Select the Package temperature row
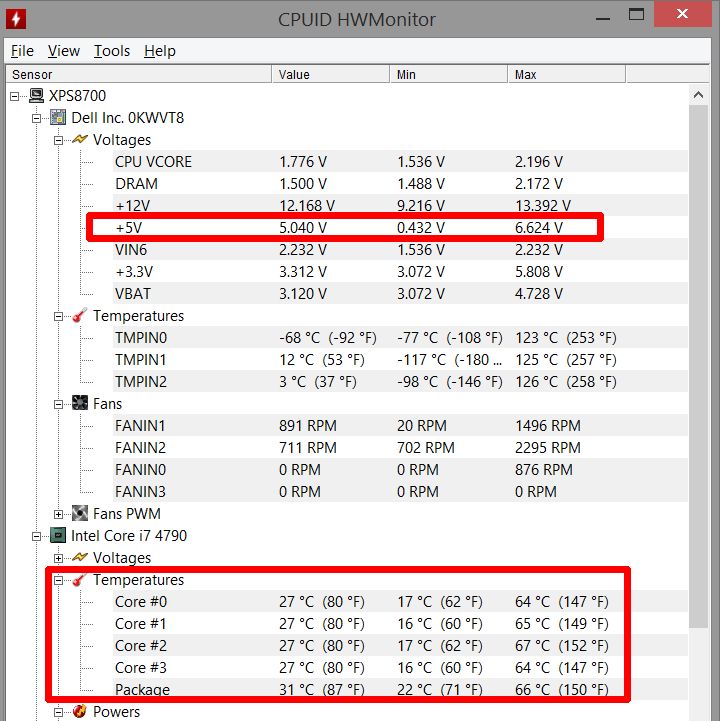The width and height of the screenshot is (720, 721). pos(400,689)
